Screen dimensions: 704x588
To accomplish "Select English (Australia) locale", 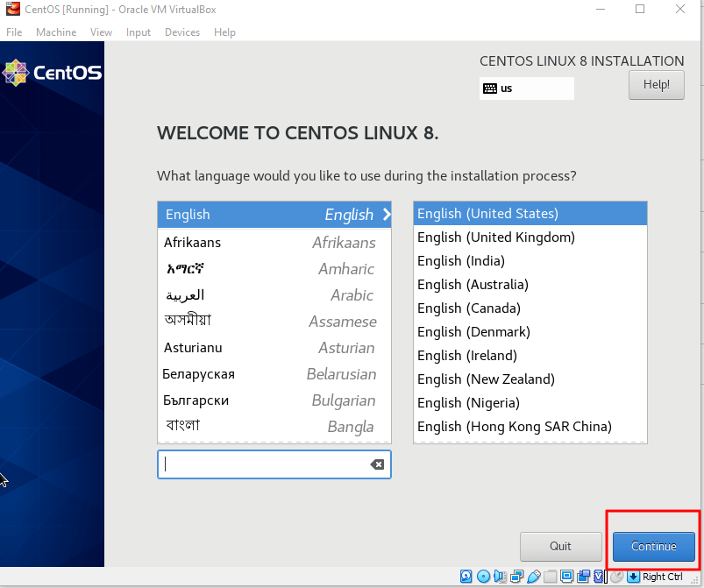I will coord(530,285).
